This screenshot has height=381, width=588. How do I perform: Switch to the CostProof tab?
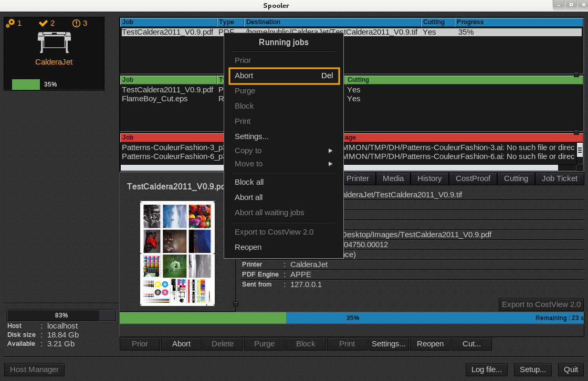coord(472,178)
